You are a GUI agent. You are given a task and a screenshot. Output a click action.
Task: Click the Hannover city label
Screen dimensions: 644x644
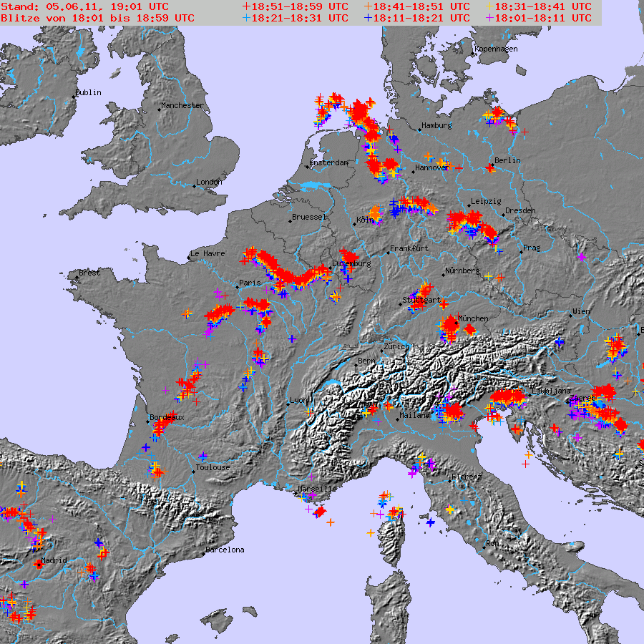(431, 168)
